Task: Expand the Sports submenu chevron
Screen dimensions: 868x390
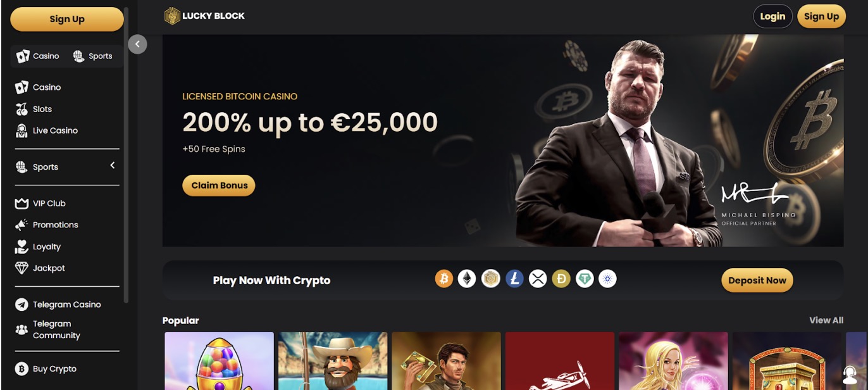Action: pos(113,165)
